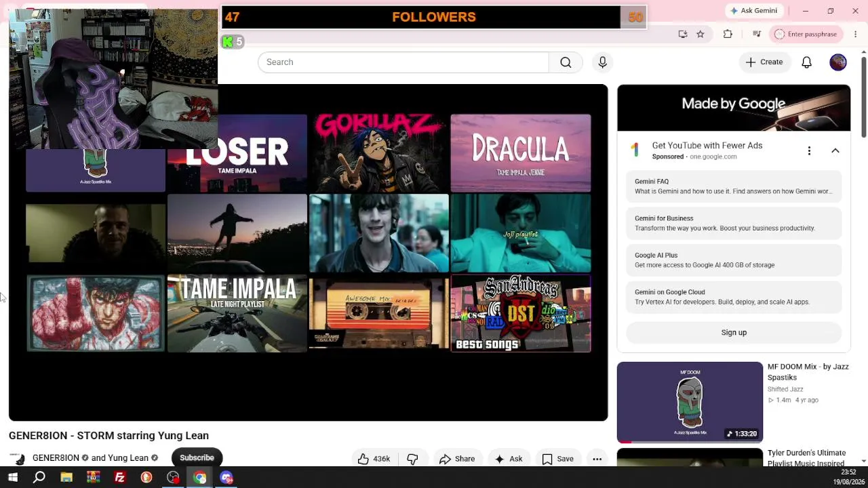Subscribe to the GENER8ION channel
The width and height of the screenshot is (868, 488).
[x=197, y=458]
